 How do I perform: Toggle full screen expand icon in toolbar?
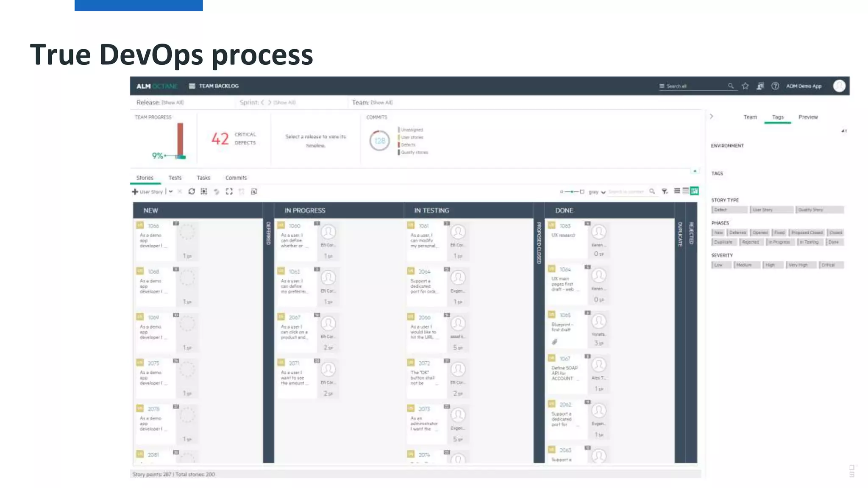[x=229, y=191]
